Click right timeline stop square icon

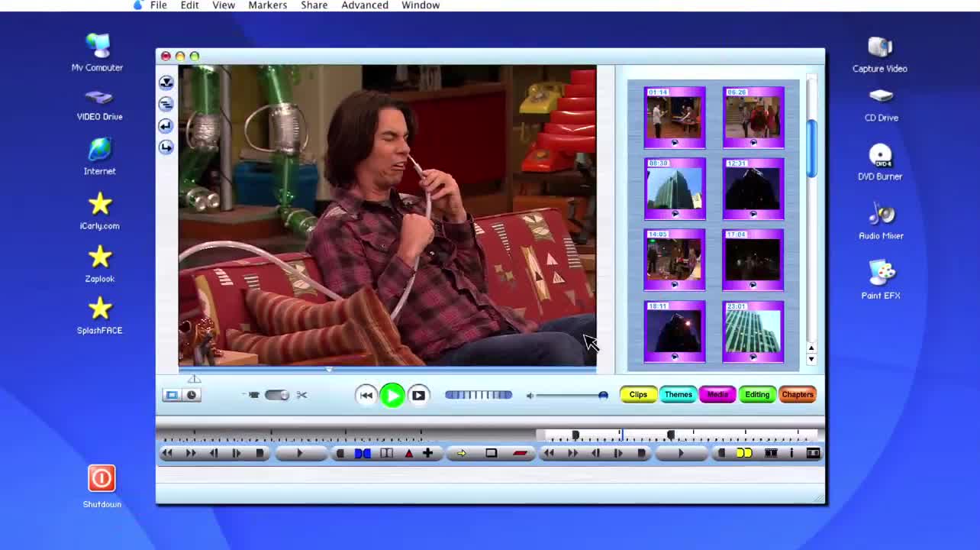pyautogui.click(x=641, y=453)
